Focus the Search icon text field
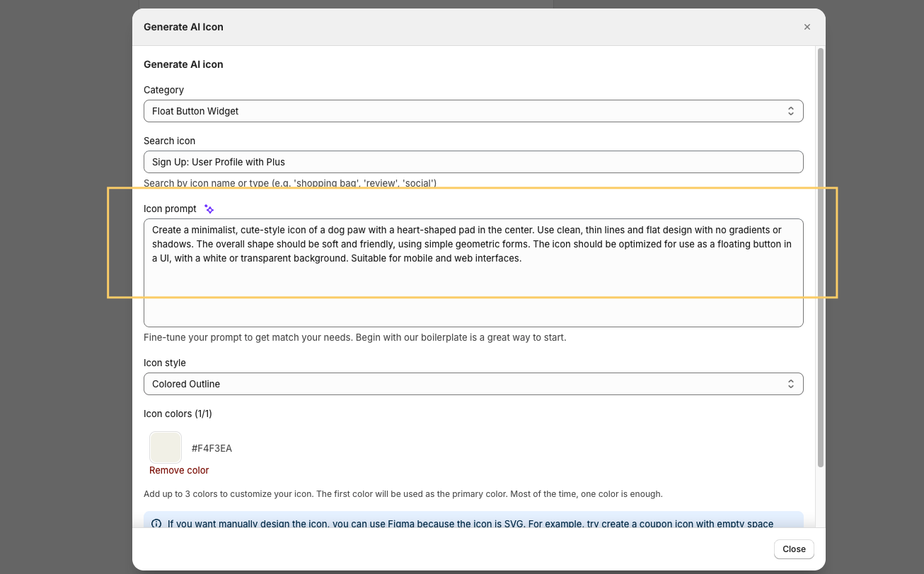 click(x=473, y=162)
